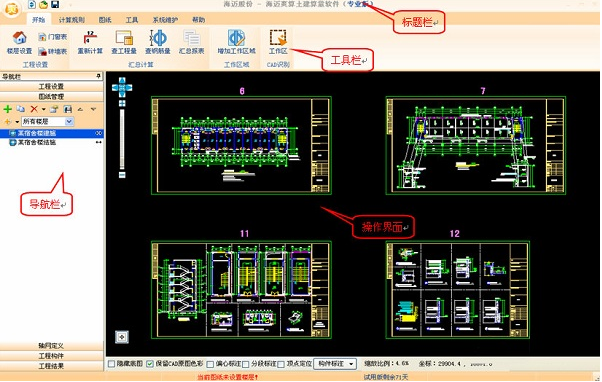Toggle 隐藏底图 hide base map checkbox
Viewport: 602px width, 382px height.
click(111, 364)
